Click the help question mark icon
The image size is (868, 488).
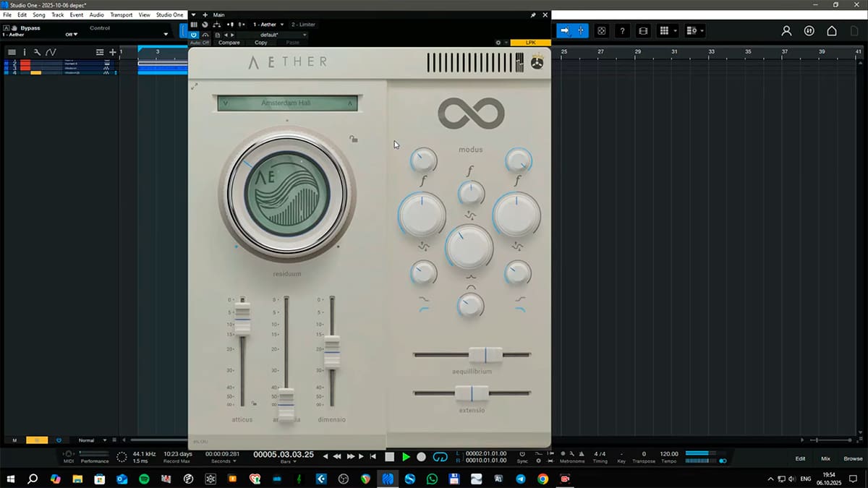[622, 31]
